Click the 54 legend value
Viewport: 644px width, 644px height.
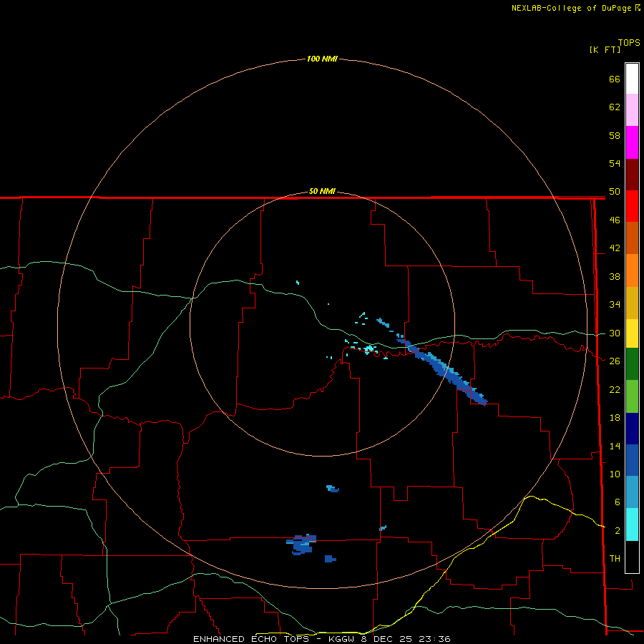(x=615, y=163)
